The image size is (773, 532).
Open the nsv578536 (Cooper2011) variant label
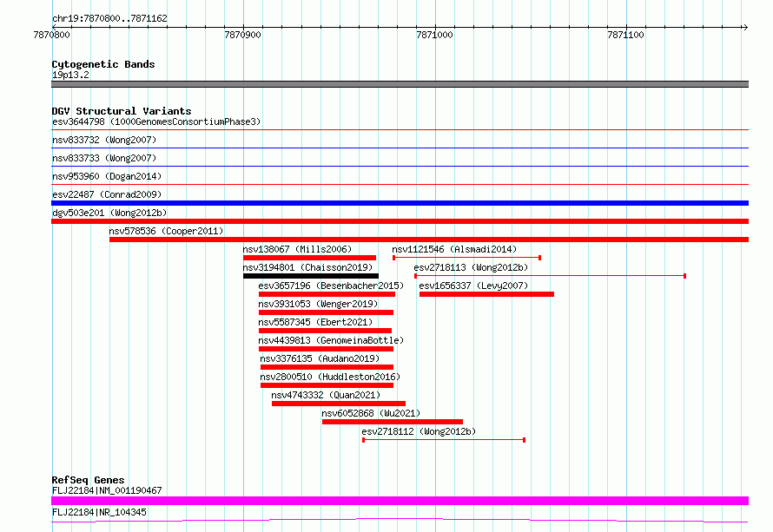(166, 231)
